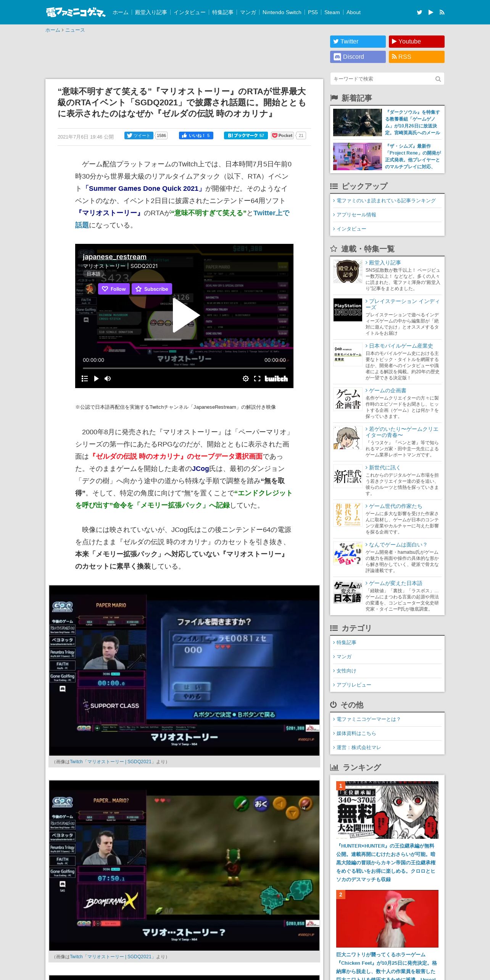Open the なんでゲームは面白い？ series icon
Viewport: 490px width, 980px height.
pos(348,553)
